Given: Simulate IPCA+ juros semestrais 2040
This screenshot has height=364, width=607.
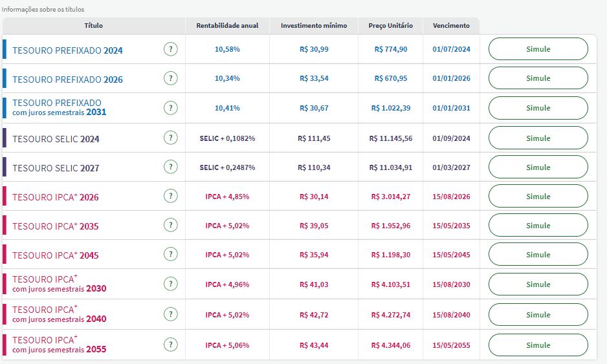Looking at the screenshot, I should click(x=538, y=314).
